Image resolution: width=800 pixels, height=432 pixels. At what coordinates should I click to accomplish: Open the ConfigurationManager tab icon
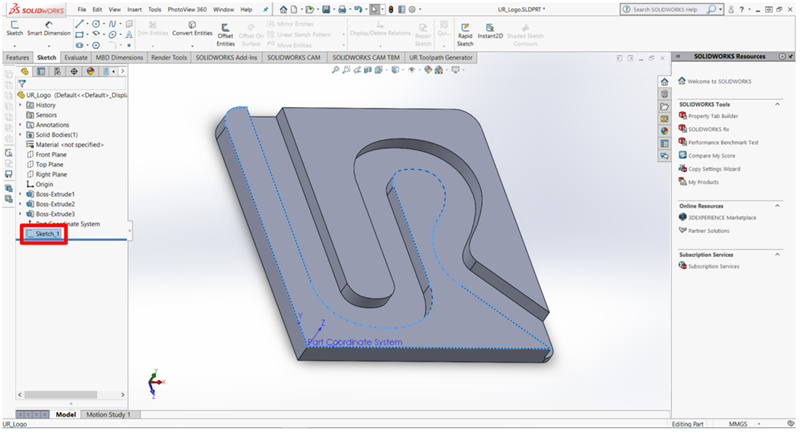point(57,71)
